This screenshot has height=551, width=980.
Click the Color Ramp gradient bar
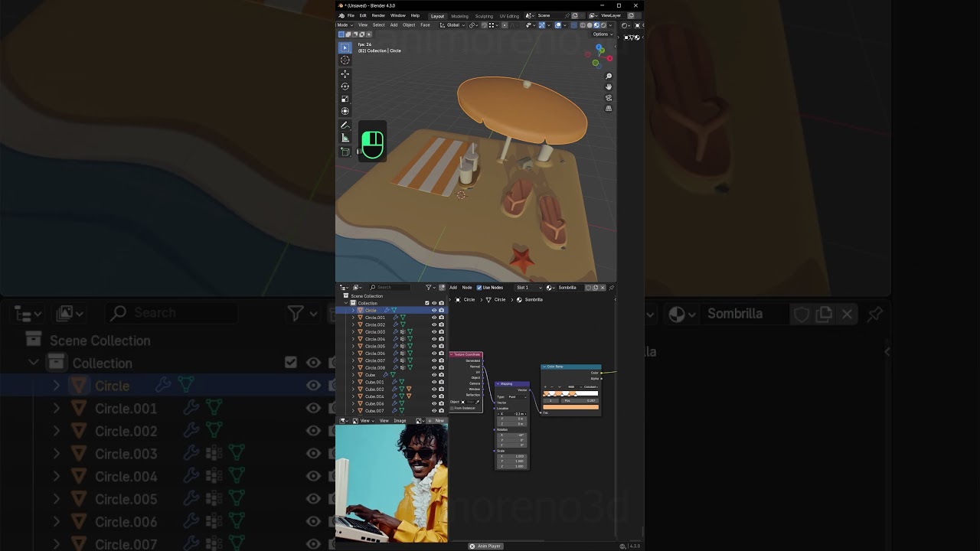(570, 393)
